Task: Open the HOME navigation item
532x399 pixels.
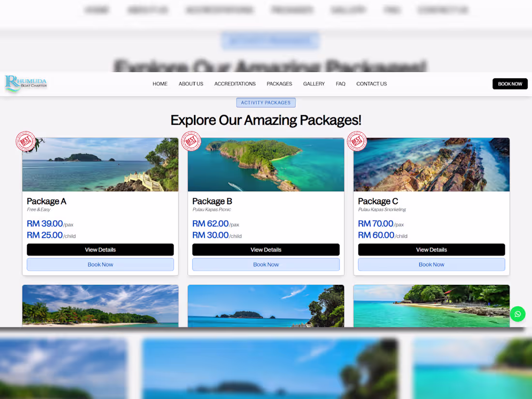Action: pyautogui.click(x=160, y=84)
